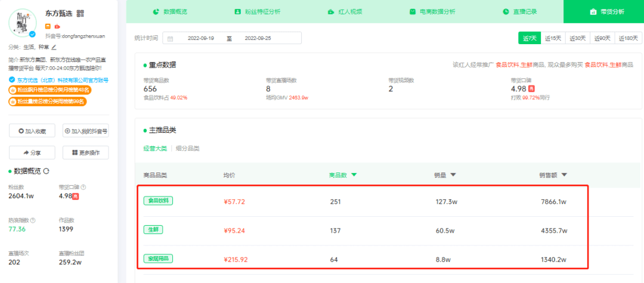Click the orange shop badge icon
The height and width of the screenshot is (283, 644).
tap(48, 26)
